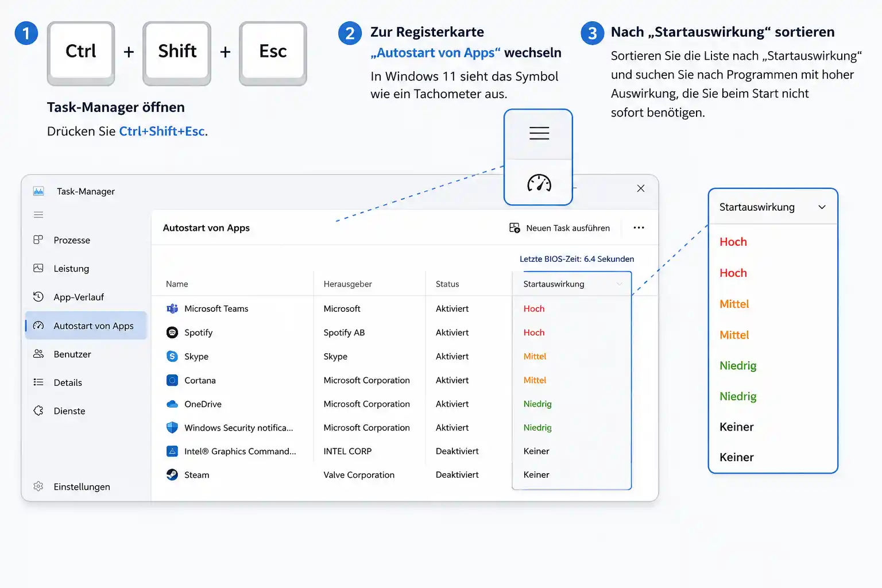Click the Benutzer people icon
This screenshot has height=588, width=882.
pyautogui.click(x=38, y=354)
